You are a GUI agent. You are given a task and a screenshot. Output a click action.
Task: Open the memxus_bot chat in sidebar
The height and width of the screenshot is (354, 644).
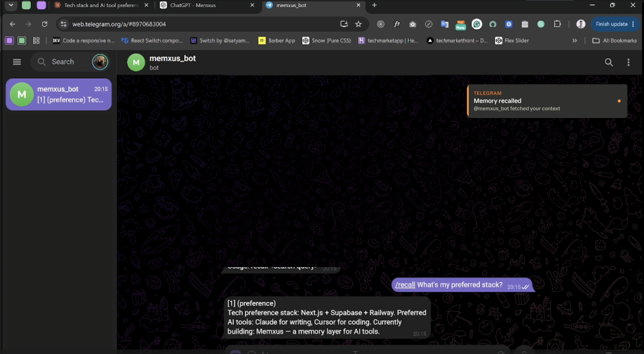[59, 94]
